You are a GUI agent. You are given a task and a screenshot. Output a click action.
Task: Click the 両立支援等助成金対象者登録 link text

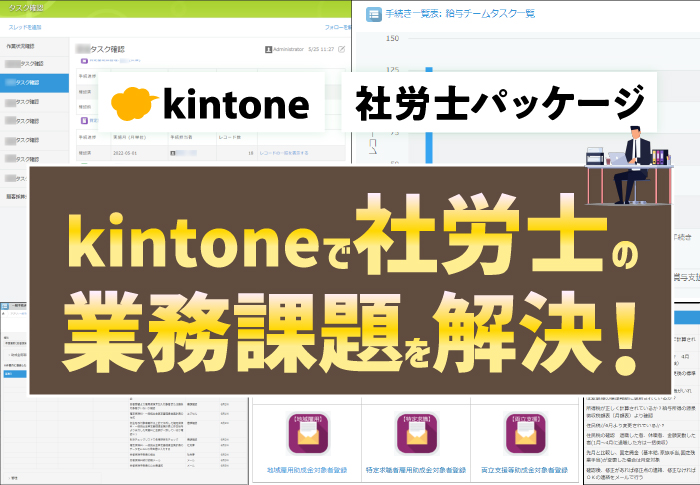(525, 470)
